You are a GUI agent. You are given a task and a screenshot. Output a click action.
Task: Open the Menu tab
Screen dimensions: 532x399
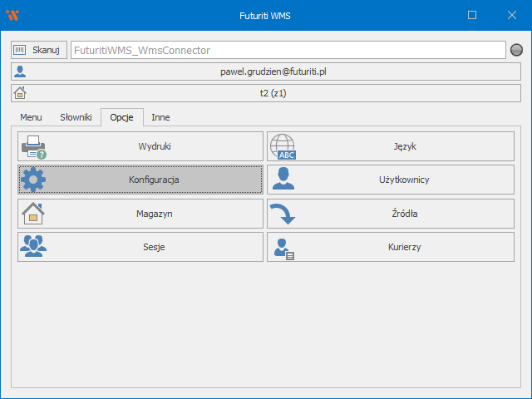[31, 118]
